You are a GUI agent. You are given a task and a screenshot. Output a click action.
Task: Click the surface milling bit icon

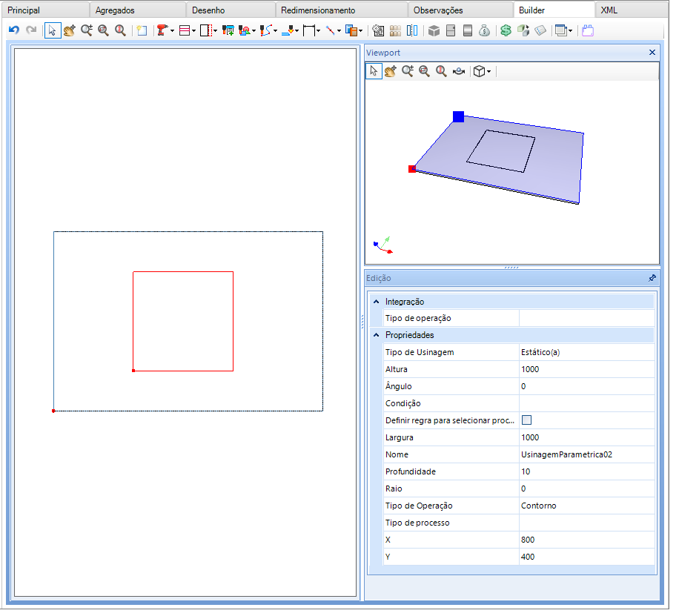point(288,30)
